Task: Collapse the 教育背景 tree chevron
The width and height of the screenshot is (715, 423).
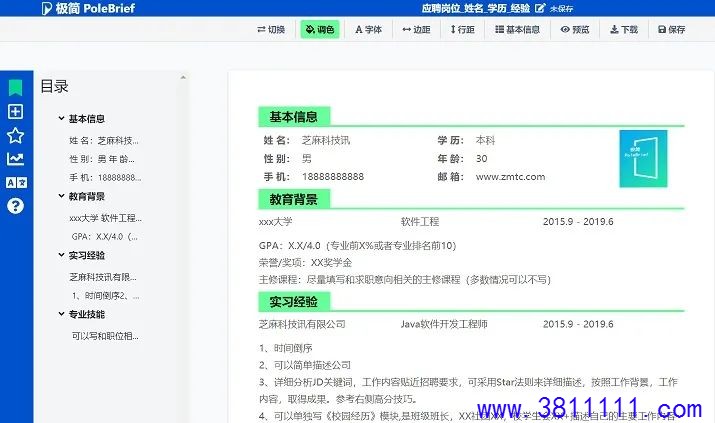Action: (x=61, y=196)
